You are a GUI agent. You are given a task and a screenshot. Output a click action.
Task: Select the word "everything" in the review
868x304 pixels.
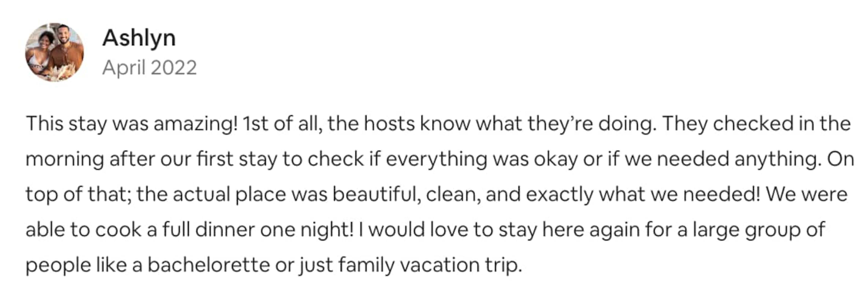436,159
